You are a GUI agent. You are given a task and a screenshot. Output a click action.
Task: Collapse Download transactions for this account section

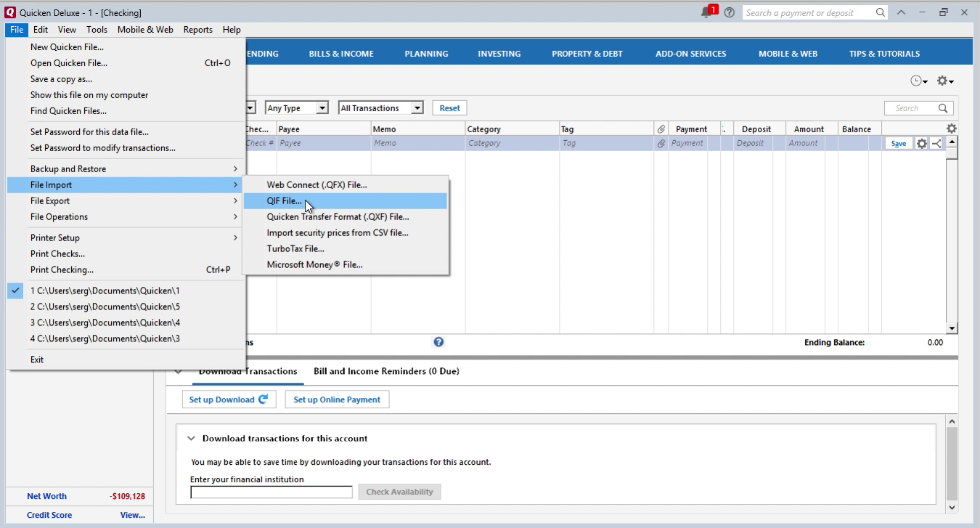pos(191,439)
